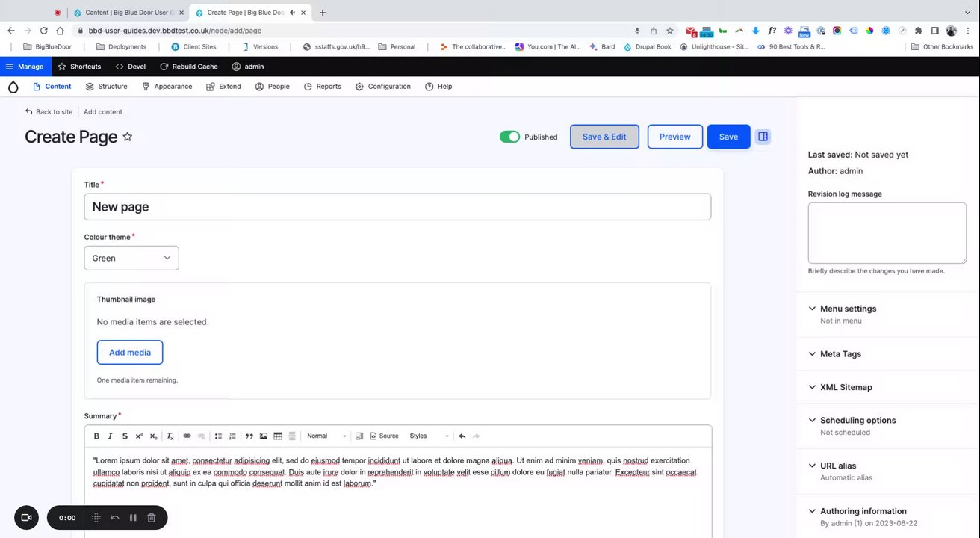
Task: Open the Devel menu
Action: coord(131,67)
